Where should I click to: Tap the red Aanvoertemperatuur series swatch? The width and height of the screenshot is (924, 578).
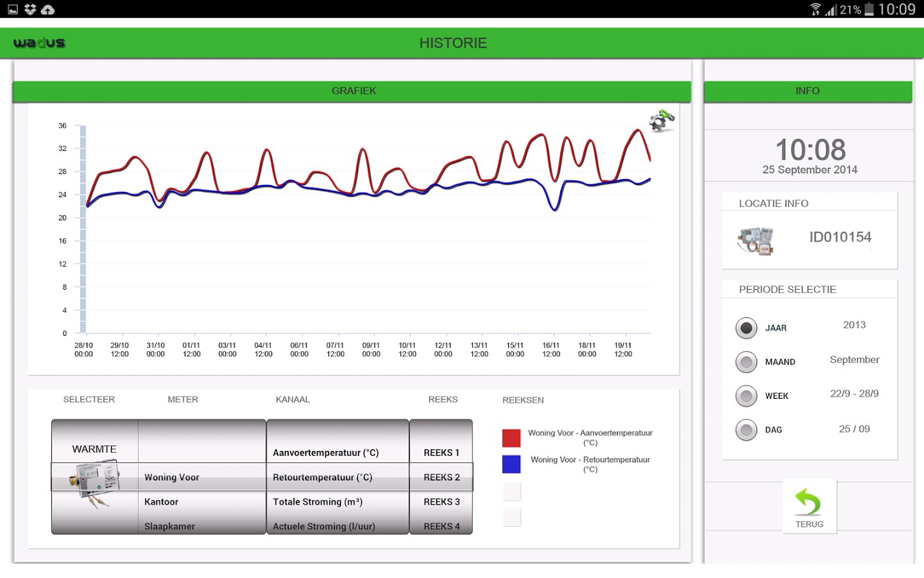(511, 438)
